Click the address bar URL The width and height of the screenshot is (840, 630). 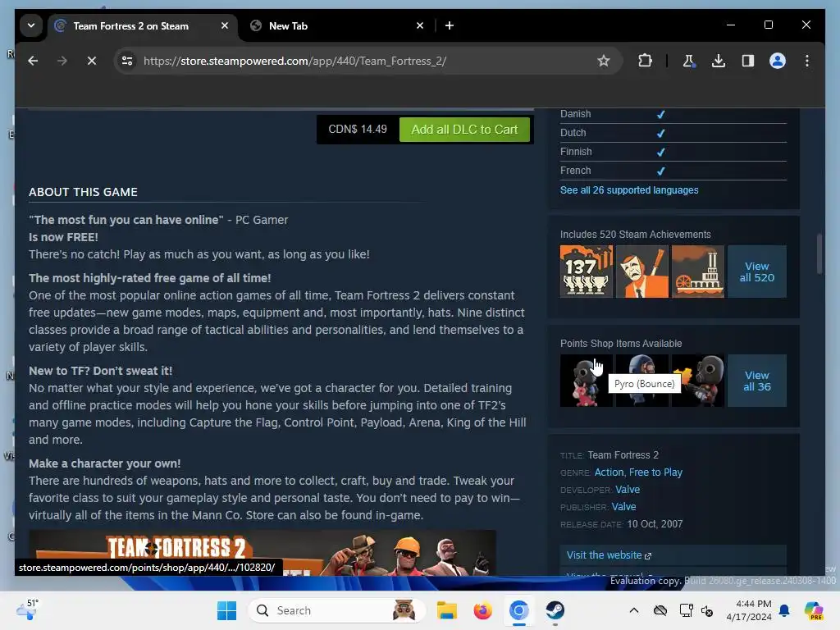(x=294, y=61)
